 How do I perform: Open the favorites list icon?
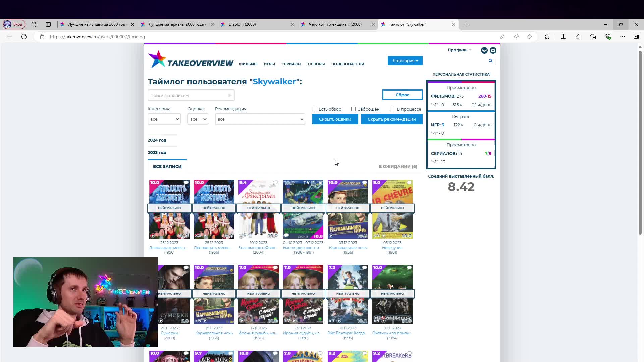578,37
